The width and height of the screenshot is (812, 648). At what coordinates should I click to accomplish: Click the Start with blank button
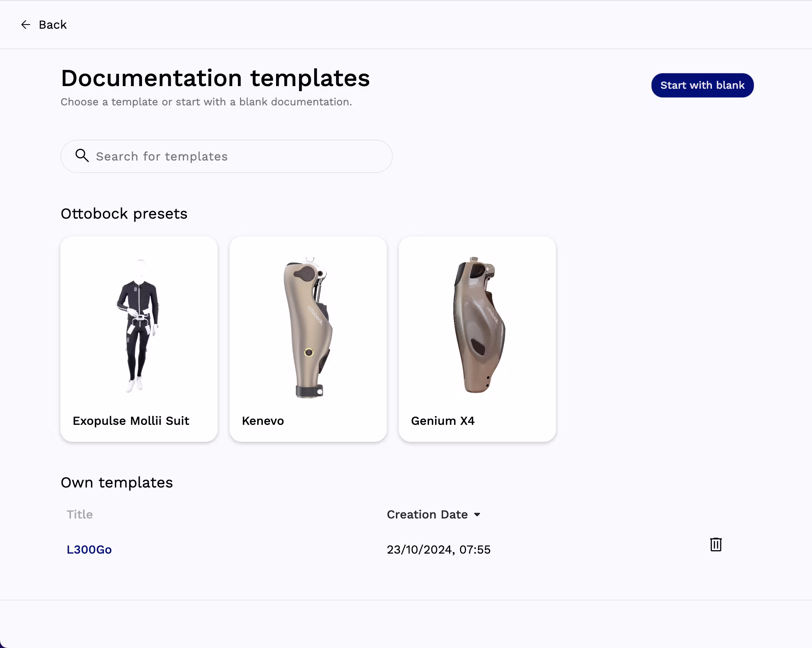pos(702,85)
